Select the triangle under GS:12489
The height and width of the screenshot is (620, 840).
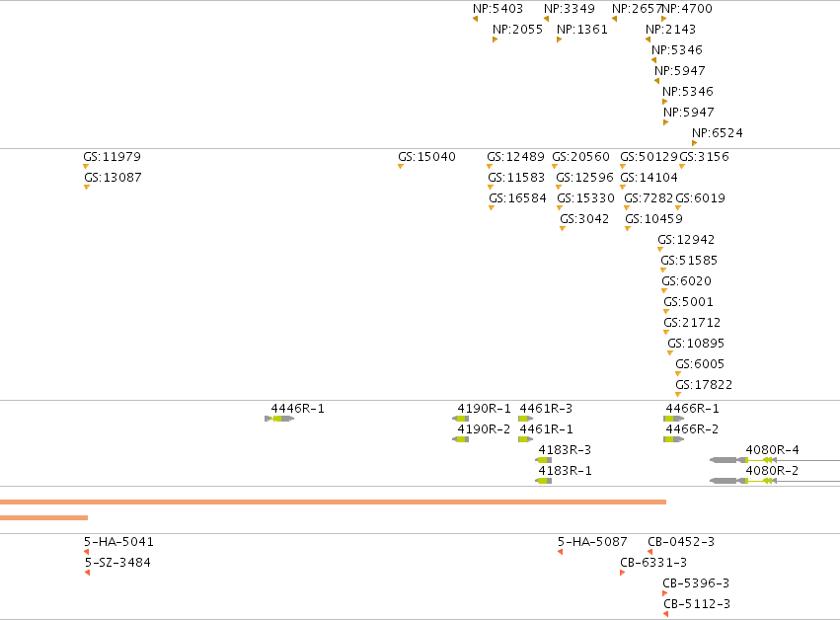490,167
